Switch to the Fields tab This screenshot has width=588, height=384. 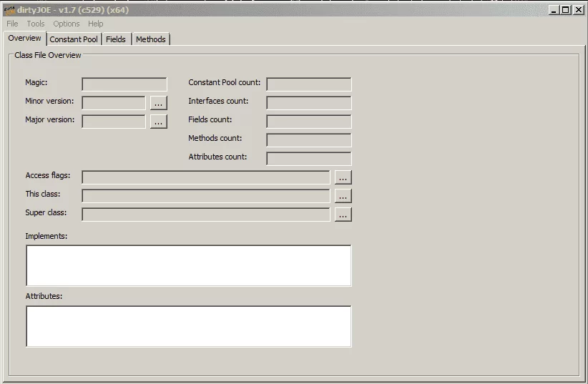(x=116, y=39)
